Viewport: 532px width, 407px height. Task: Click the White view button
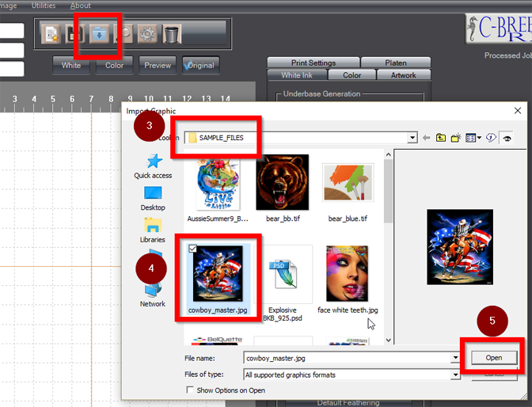click(71, 65)
